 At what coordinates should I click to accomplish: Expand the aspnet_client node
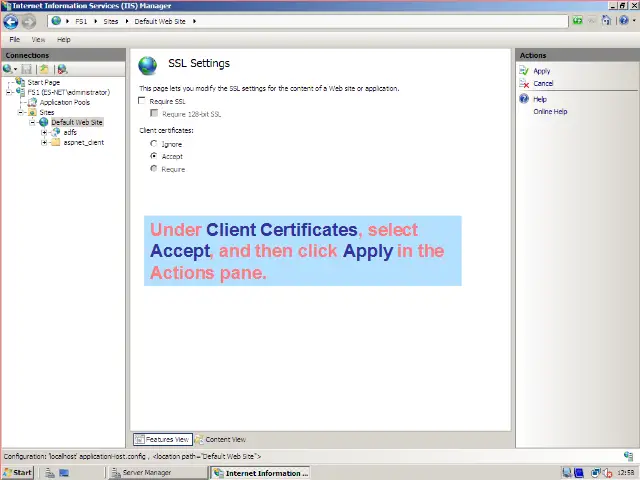[44, 142]
